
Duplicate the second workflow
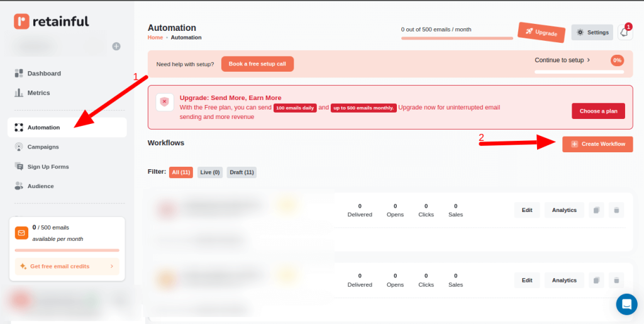pyautogui.click(x=596, y=280)
